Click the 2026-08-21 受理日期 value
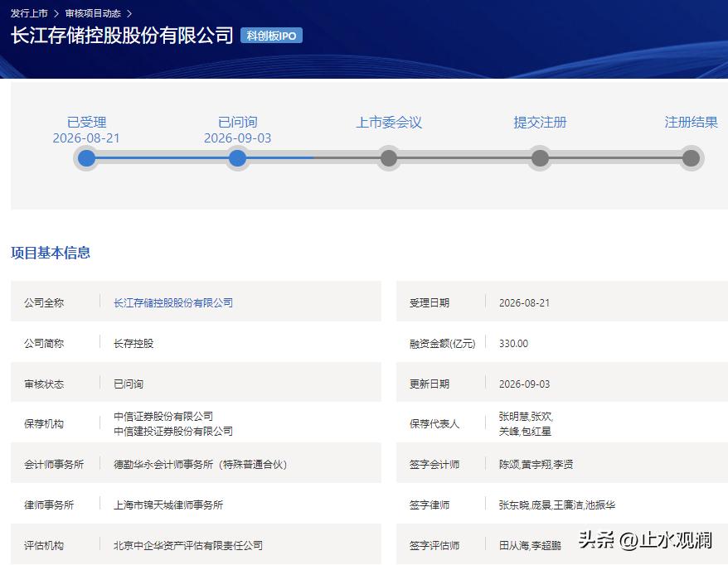Viewport: 728px width, 565px height. 524,303
